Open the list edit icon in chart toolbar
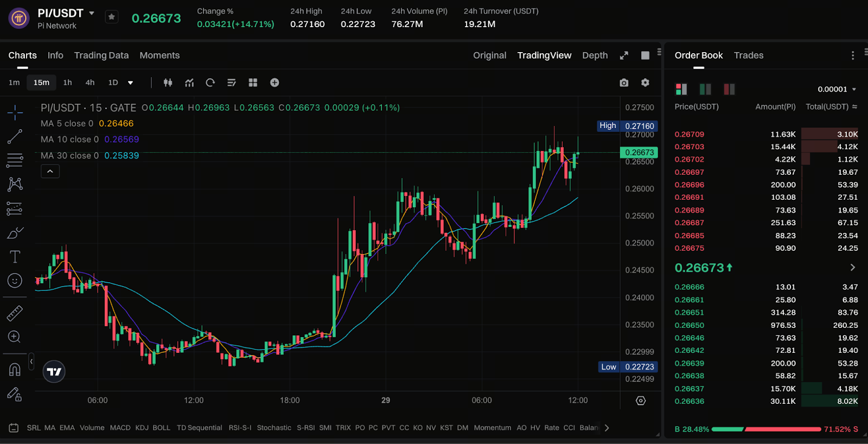Image resolution: width=868 pixels, height=444 pixels. point(232,83)
